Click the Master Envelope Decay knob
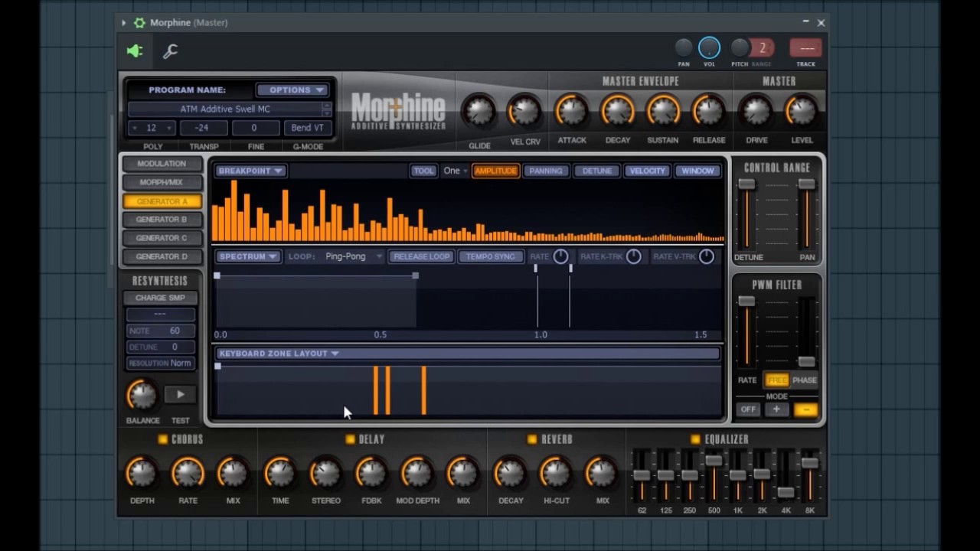 click(617, 111)
